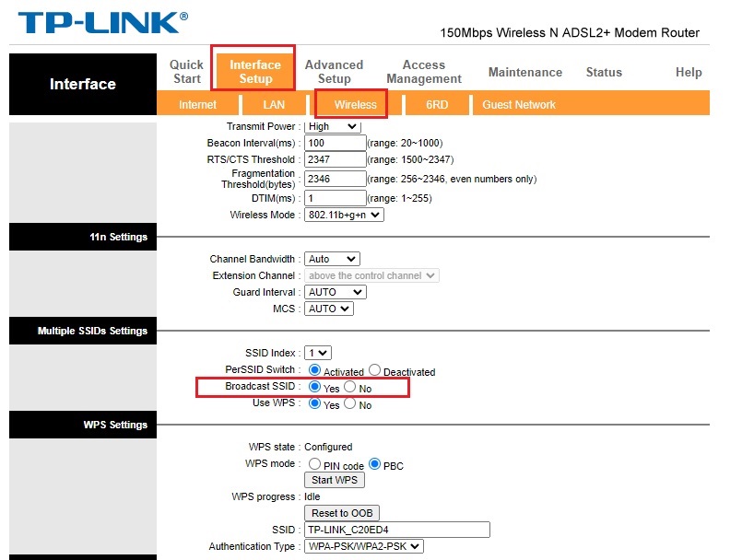Click the Interface sidebar title
Image resolution: width=754 pixels, height=560 pixels.
tap(83, 84)
